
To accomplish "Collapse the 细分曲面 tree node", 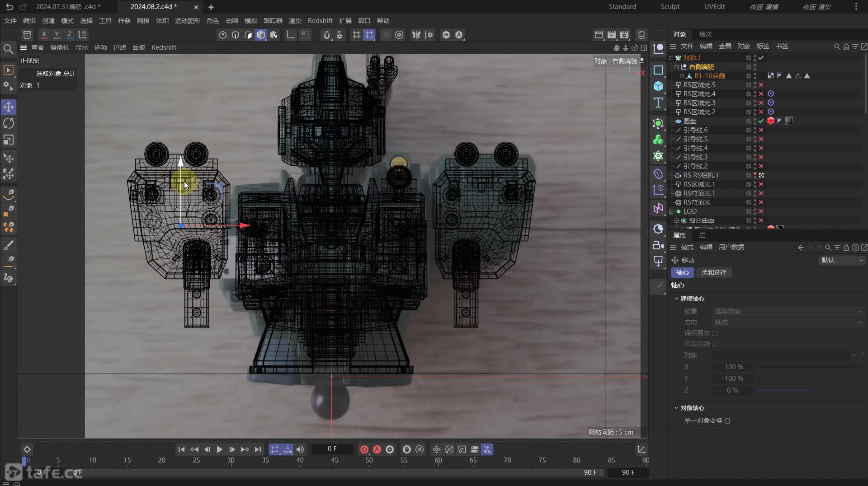I will pos(677,220).
